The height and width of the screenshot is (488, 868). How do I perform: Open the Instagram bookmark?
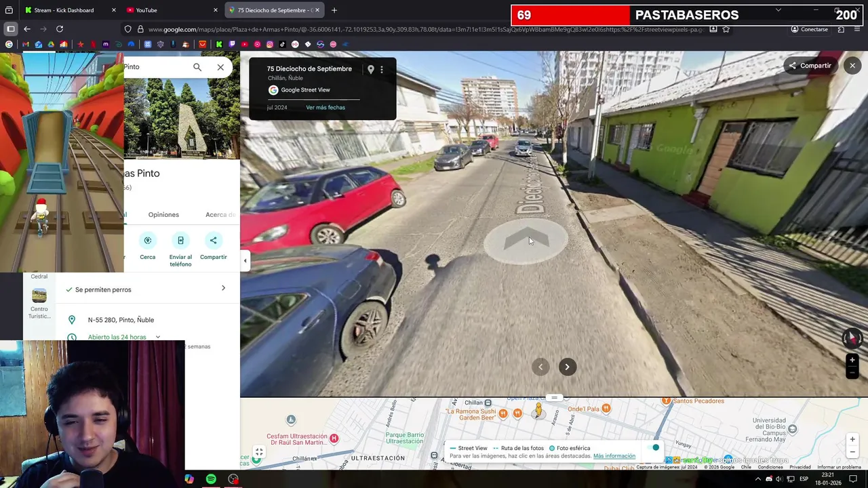click(x=270, y=44)
